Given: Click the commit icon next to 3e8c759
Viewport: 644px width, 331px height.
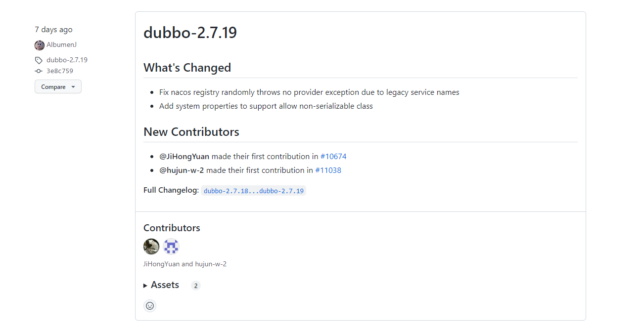Looking at the screenshot, I should tap(39, 71).
